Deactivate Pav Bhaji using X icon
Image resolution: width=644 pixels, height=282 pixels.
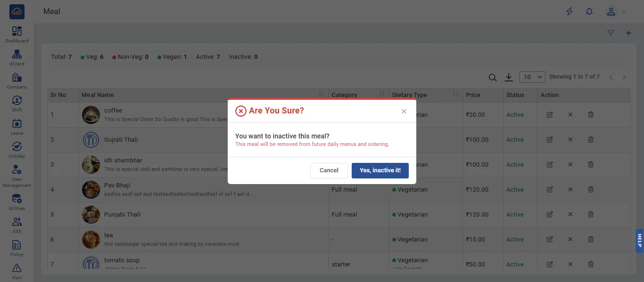(570, 190)
